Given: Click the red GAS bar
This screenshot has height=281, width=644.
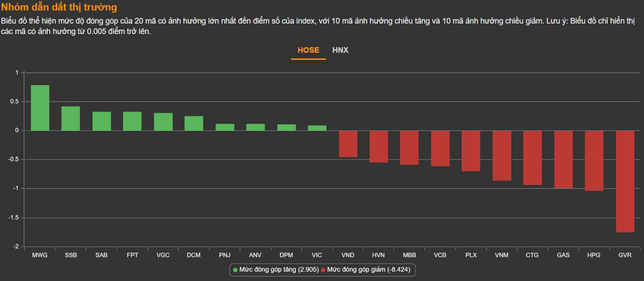Looking at the screenshot, I should 563,159.
